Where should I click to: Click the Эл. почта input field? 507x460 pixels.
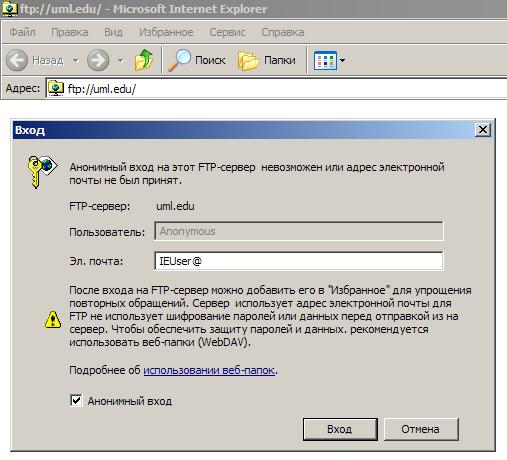pos(299,261)
